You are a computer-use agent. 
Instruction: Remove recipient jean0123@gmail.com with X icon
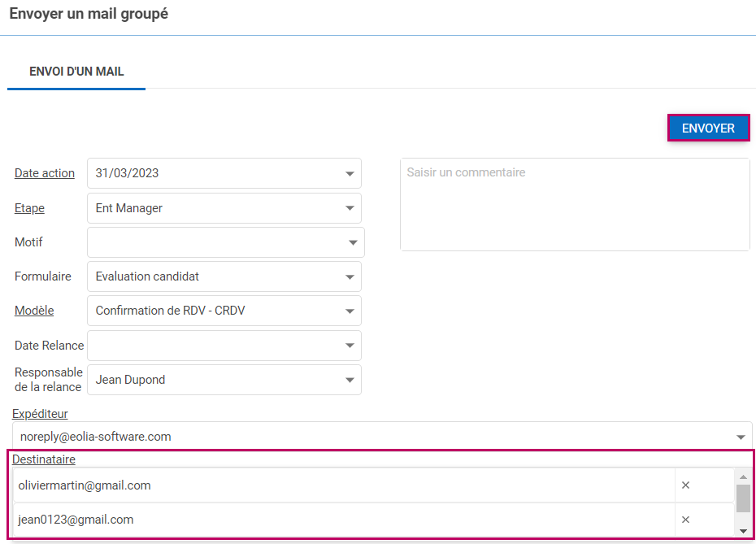pyautogui.click(x=685, y=520)
